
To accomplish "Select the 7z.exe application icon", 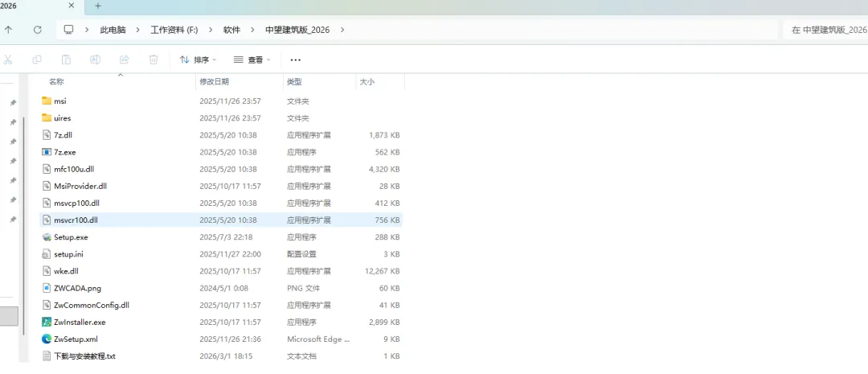I will pos(47,152).
